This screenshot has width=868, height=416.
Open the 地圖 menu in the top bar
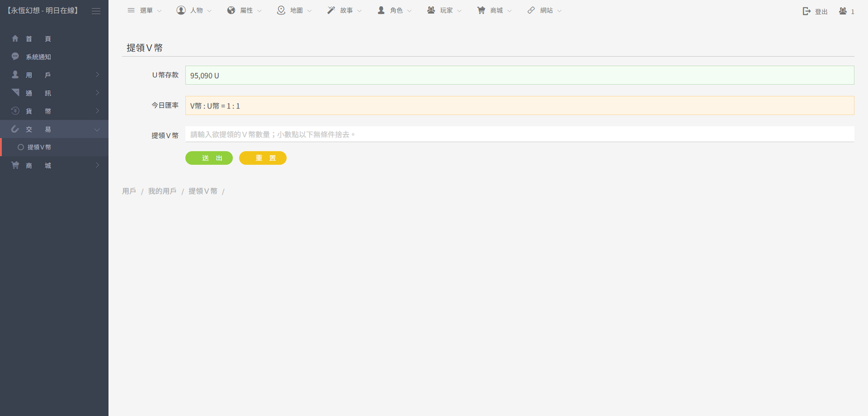click(x=295, y=10)
